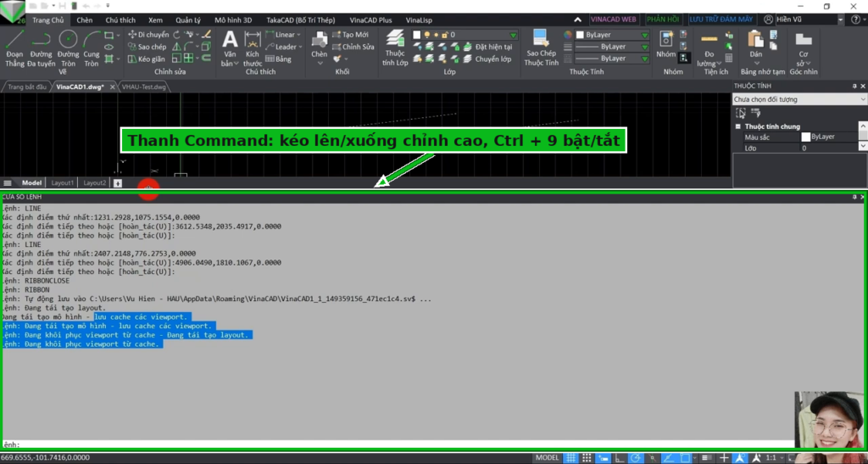Image resolution: width=868 pixels, height=464 pixels.
Task: Switch to Layout1 tab
Action: [62, 182]
